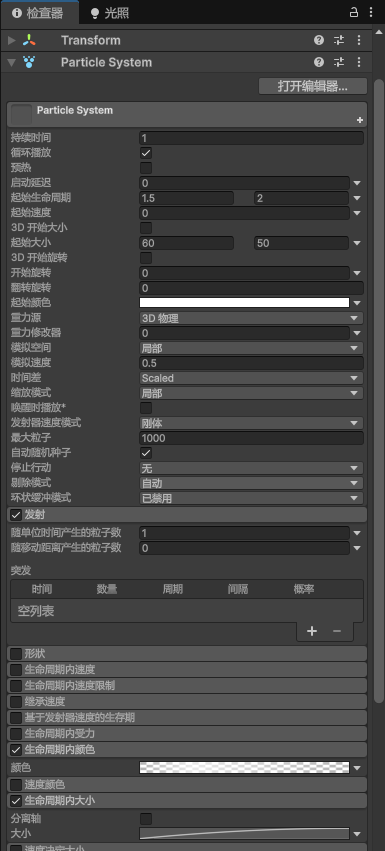Image resolution: width=385 pixels, height=851 pixels.
Task: Click the 随单位时间产生的粒子数 field
Action: tap(244, 533)
